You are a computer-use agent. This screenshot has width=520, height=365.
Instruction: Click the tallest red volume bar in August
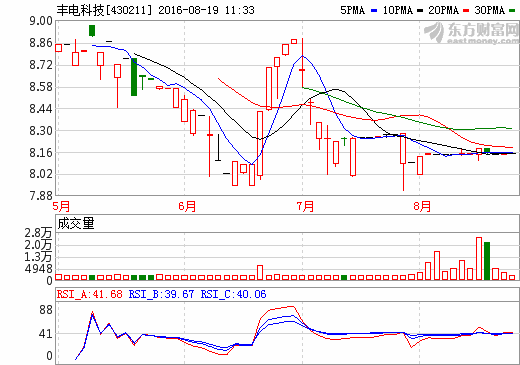point(479,258)
